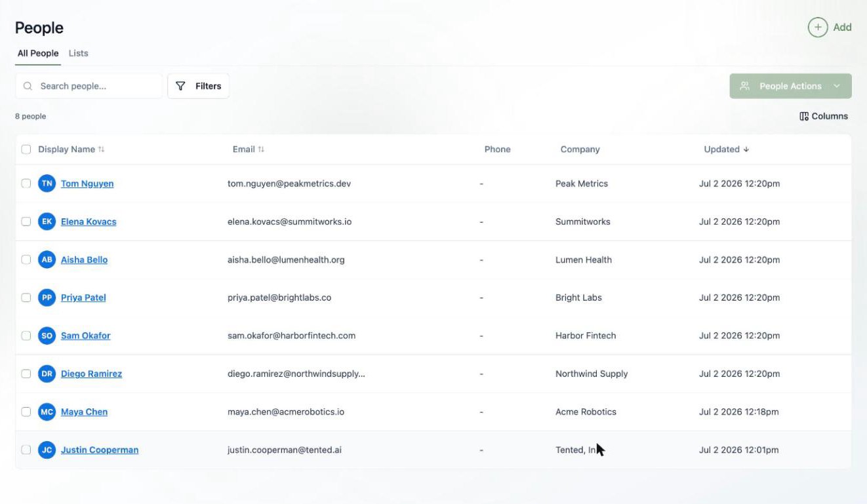Tick the checkbox beside Maya Chen
The height and width of the screenshot is (504, 867).
tap(26, 412)
